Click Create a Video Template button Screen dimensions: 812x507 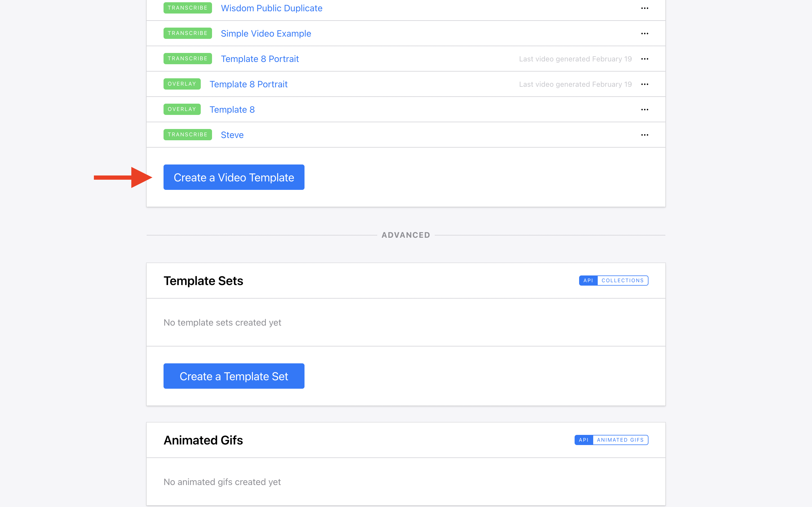(x=234, y=177)
